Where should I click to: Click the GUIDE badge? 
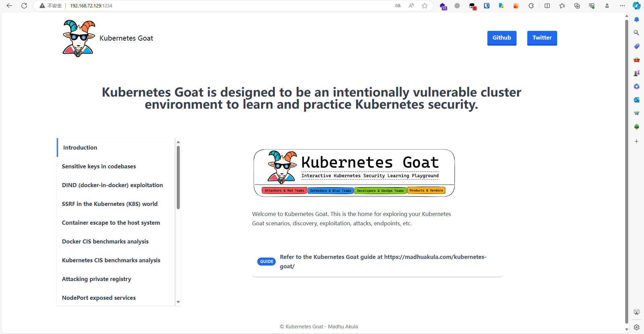[266, 262]
